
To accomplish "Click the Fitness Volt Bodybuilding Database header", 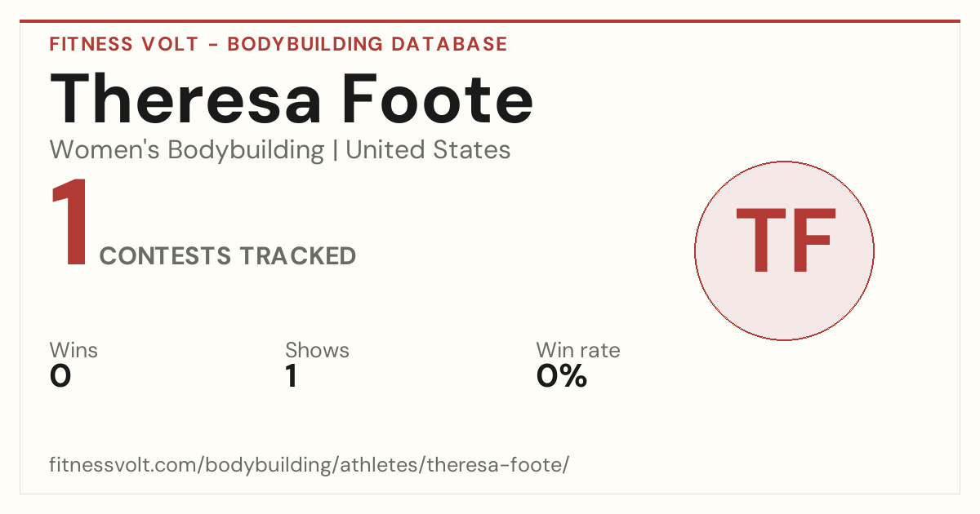I will click(x=278, y=44).
